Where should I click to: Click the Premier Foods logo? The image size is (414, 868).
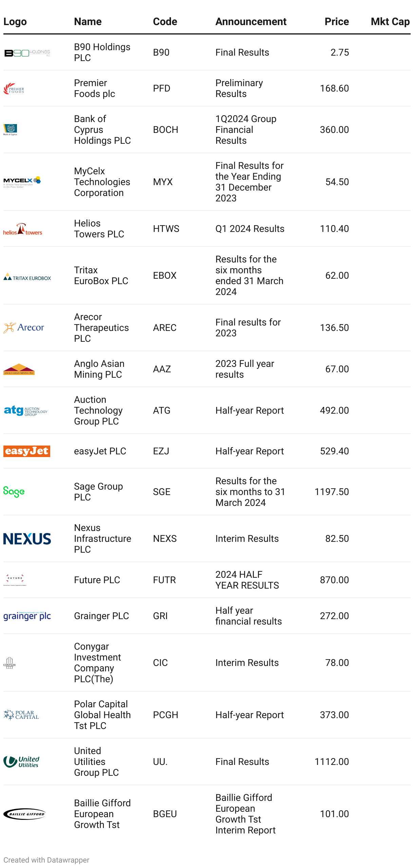pyautogui.click(x=14, y=88)
